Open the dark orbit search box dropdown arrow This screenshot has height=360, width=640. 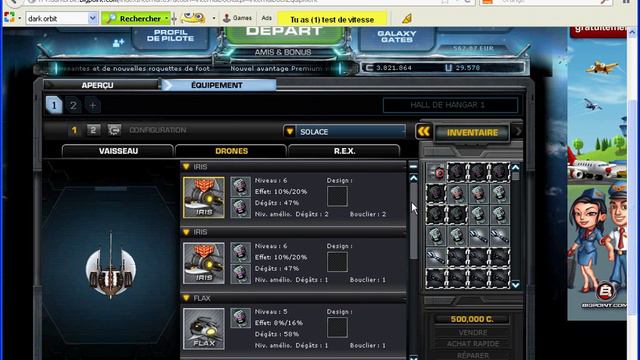click(93, 18)
